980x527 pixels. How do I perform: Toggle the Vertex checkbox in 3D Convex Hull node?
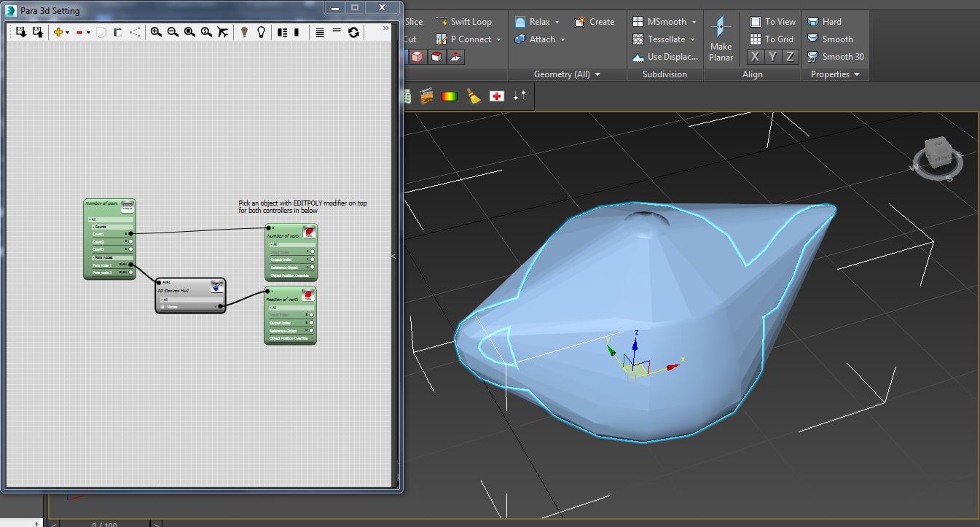162,306
